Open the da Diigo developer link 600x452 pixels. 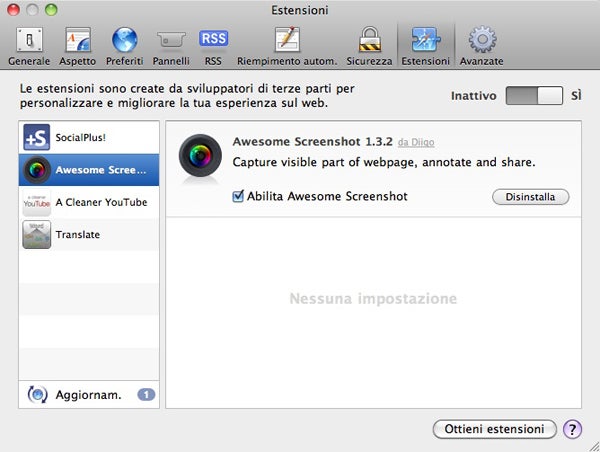point(416,143)
